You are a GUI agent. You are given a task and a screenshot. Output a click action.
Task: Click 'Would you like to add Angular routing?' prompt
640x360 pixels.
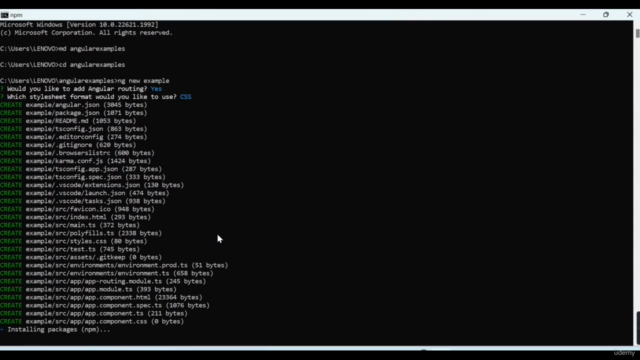(x=77, y=89)
